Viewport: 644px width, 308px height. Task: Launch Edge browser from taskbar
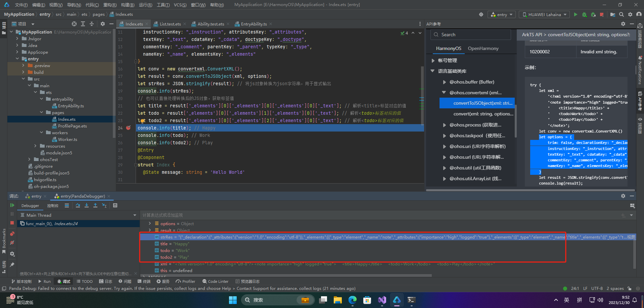point(353,300)
